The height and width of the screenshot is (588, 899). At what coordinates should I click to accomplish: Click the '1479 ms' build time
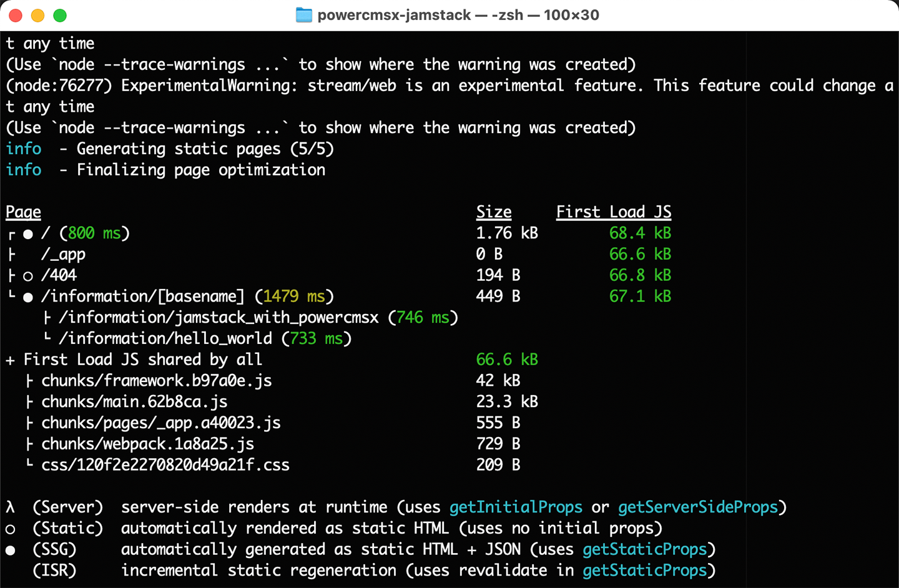tap(294, 296)
